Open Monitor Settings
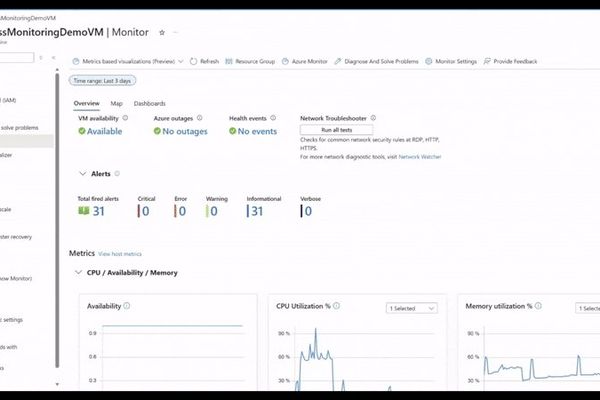 point(451,61)
